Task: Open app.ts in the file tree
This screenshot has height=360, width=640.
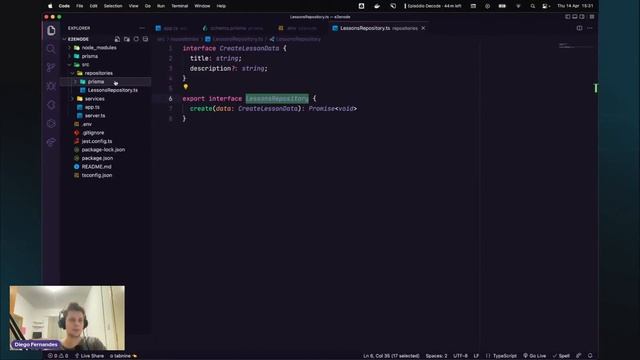Action: click(x=92, y=107)
